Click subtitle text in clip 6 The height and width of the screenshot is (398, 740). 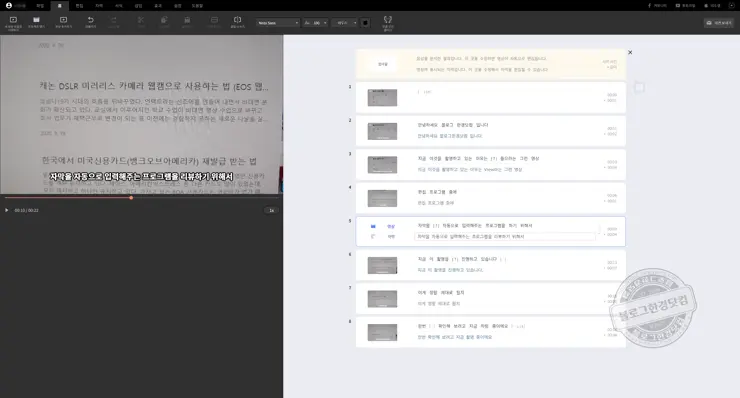tap(450, 270)
